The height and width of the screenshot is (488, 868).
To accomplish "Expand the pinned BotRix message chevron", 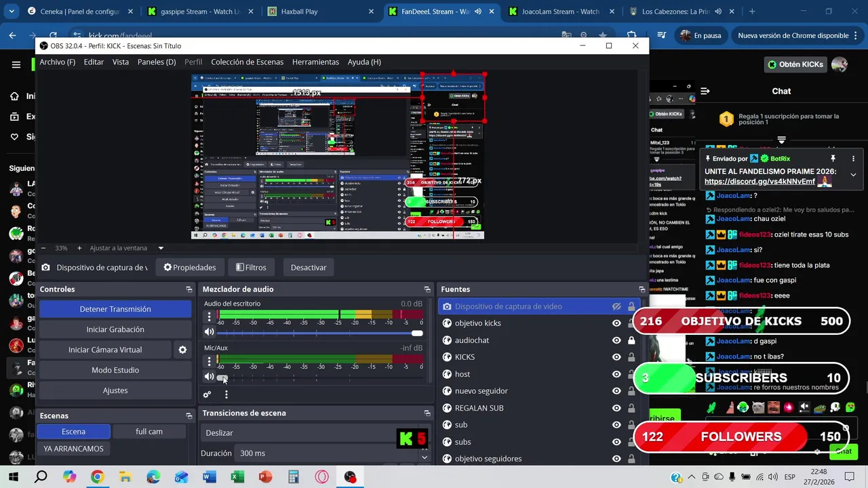I will [853, 174].
